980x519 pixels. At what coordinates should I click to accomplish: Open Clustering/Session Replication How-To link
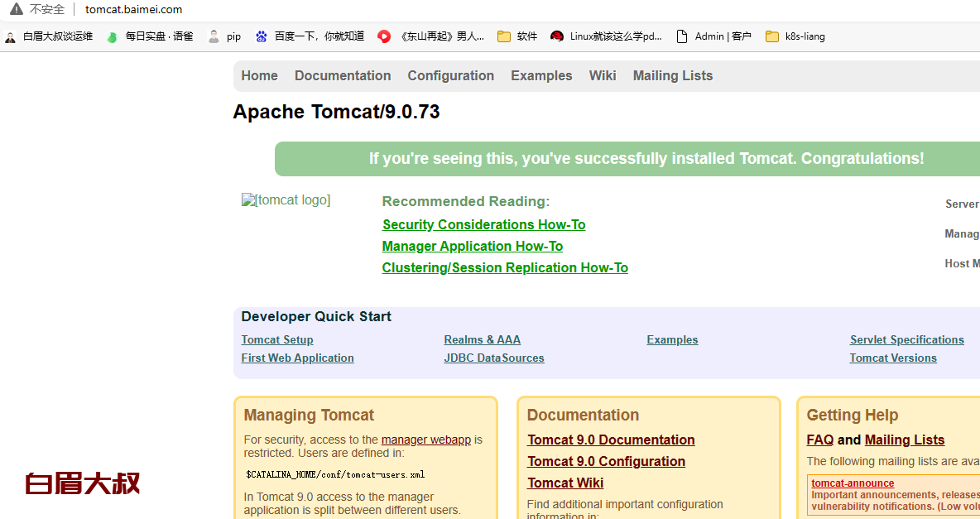pos(505,267)
